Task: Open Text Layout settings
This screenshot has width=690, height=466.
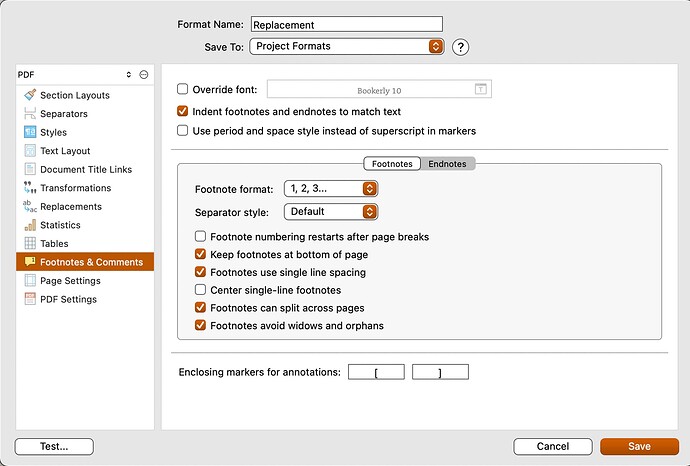Action: pyautogui.click(x=85, y=150)
